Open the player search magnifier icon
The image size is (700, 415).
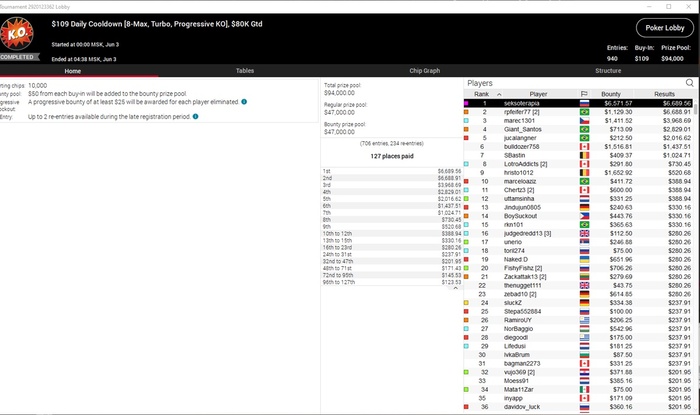click(x=689, y=83)
